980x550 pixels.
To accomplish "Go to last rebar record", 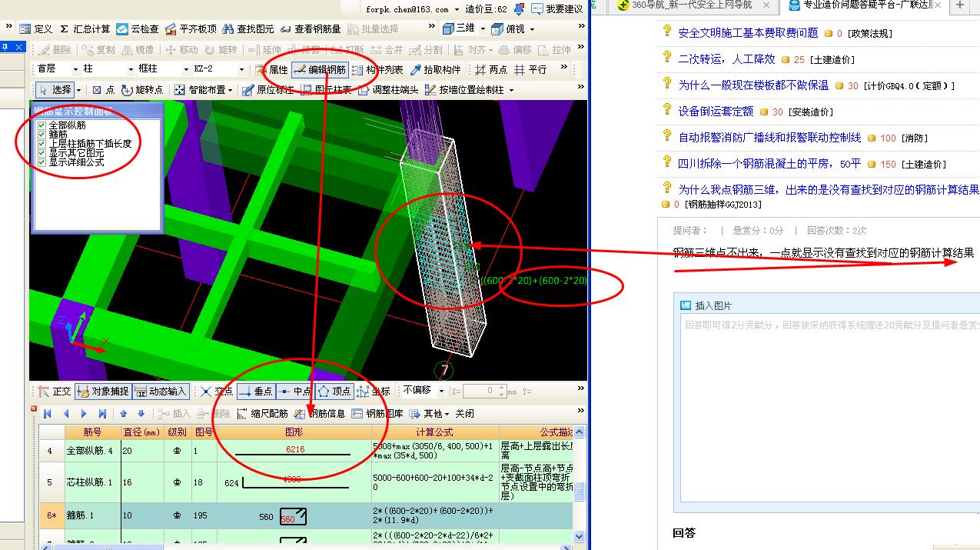I will (x=102, y=414).
